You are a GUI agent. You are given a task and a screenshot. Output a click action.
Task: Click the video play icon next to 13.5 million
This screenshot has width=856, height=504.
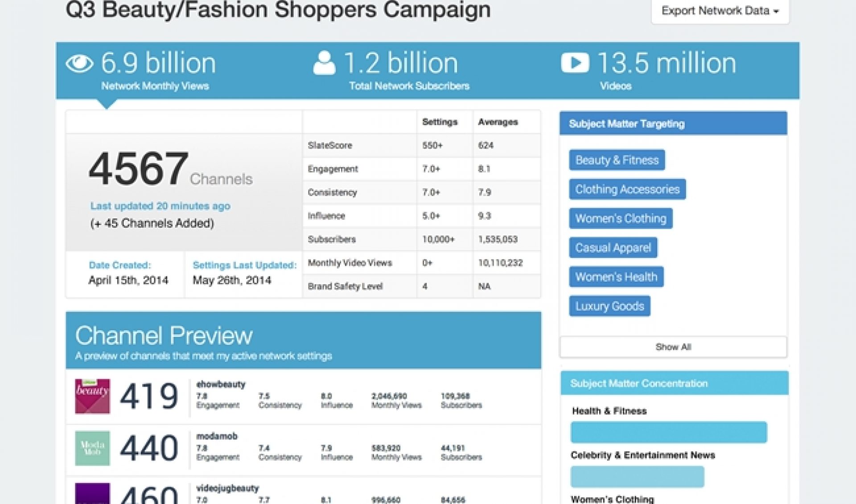576,62
